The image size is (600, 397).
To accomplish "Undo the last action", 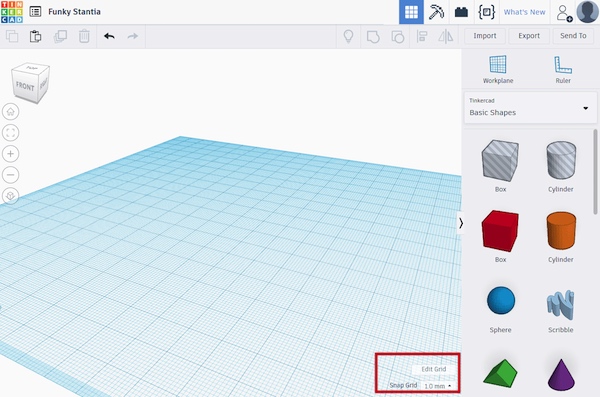I will point(109,36).
